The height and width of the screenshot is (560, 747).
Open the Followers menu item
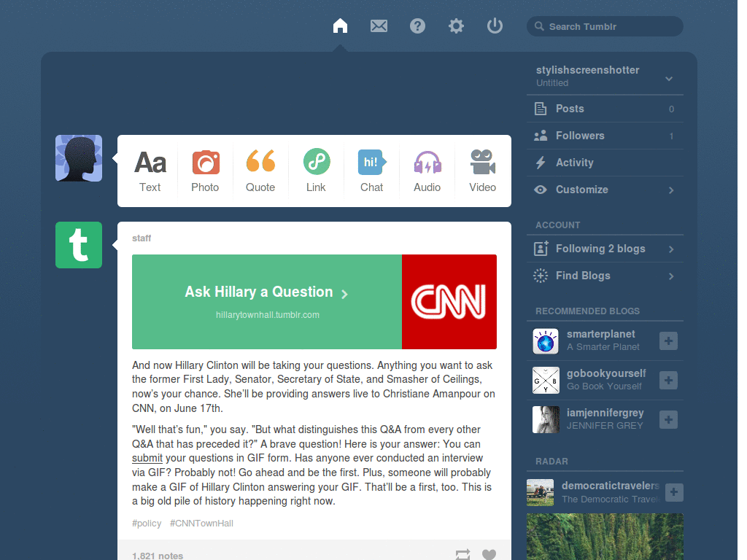tap(605, 136)
